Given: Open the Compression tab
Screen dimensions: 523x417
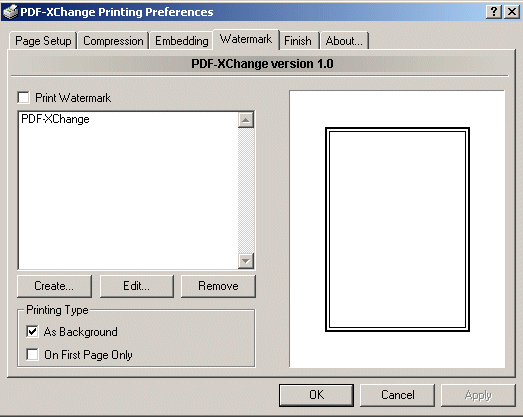Looking at the screenshot, I should tap(113, 41).
